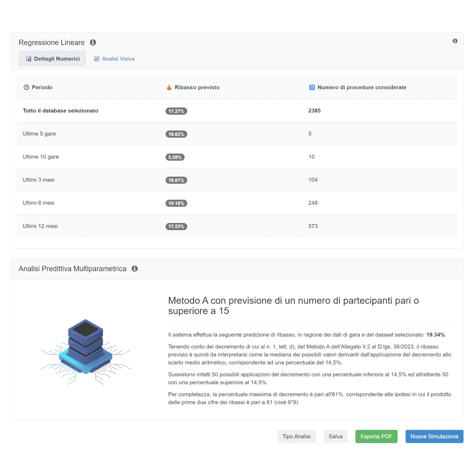Screen dimensions: 476x476
Task: Export the report with Esporta PDF
Action: (x=376, y=436)
